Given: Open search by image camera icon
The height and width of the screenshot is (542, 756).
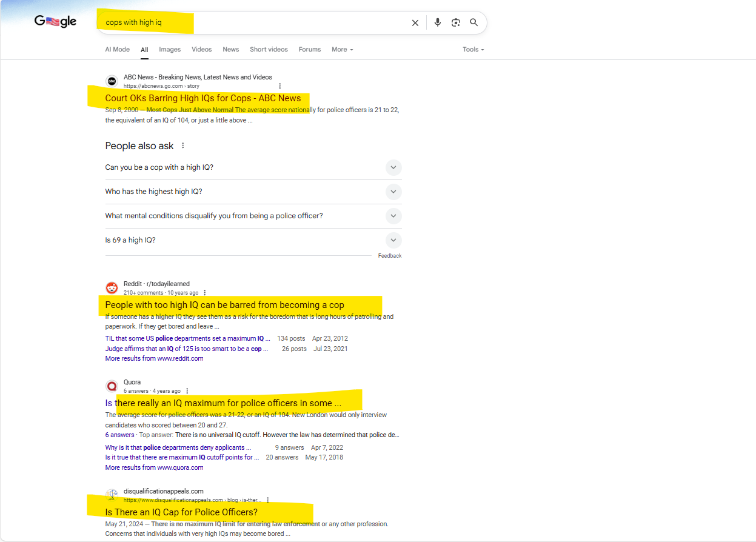Looking at the screenshot, I should (x=456, y=22).
